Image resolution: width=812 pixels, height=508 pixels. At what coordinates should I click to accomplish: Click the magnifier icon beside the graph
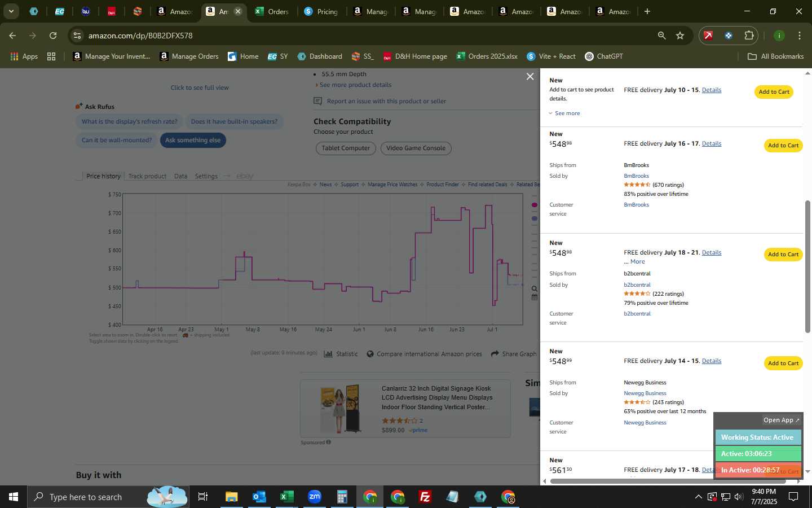pos(535,289)
